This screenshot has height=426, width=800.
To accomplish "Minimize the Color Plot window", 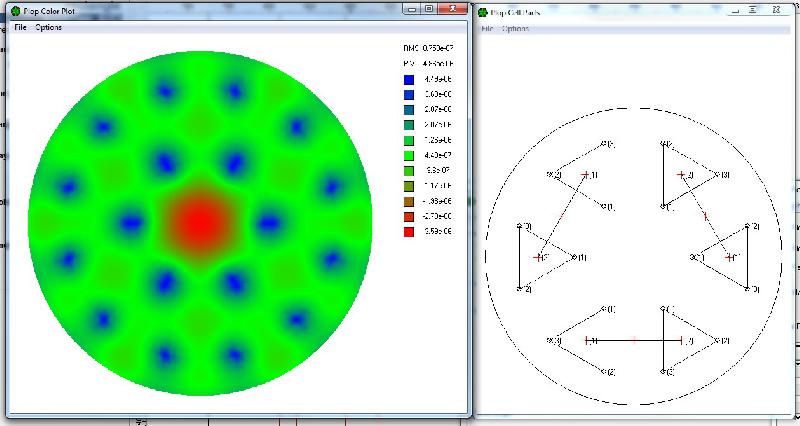I will click(x=412, y=9).
